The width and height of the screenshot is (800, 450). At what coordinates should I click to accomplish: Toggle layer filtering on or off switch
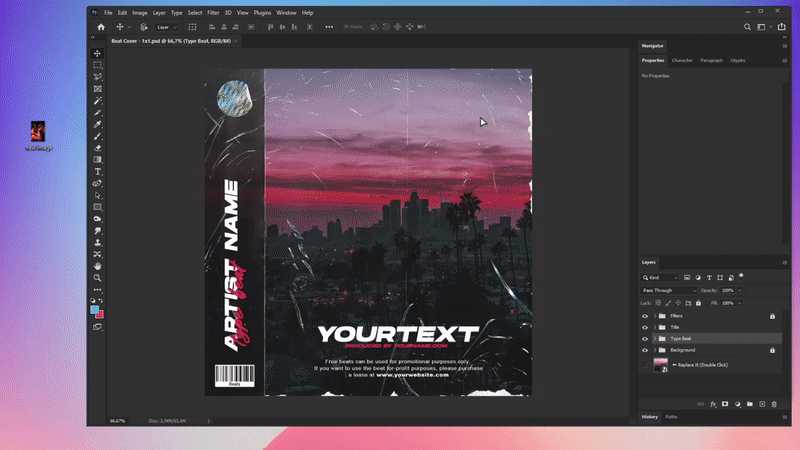(741, 277)
